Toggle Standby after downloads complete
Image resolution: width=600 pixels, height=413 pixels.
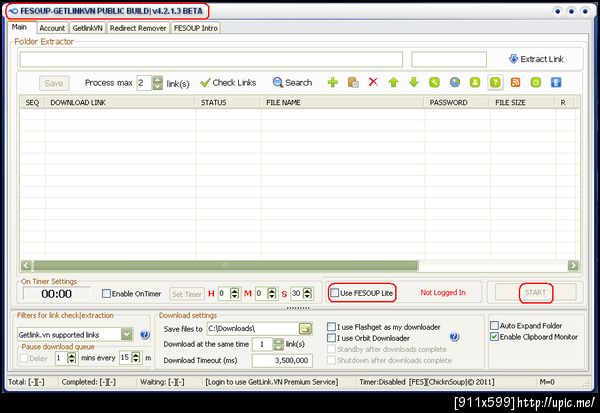[x=331, y=349]
